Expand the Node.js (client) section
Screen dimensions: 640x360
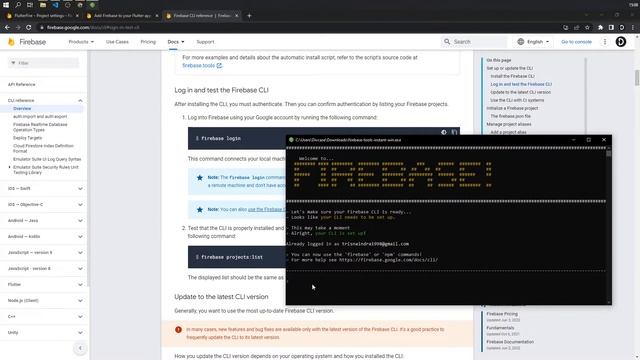tap(80, 300)
